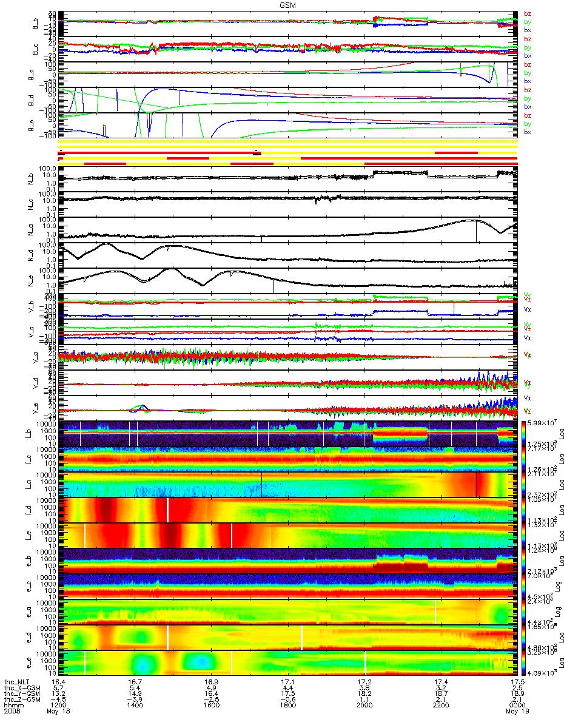Click the blue bx legend of B_e panel
The image size is (564, 728).
(x=528, y=132)
